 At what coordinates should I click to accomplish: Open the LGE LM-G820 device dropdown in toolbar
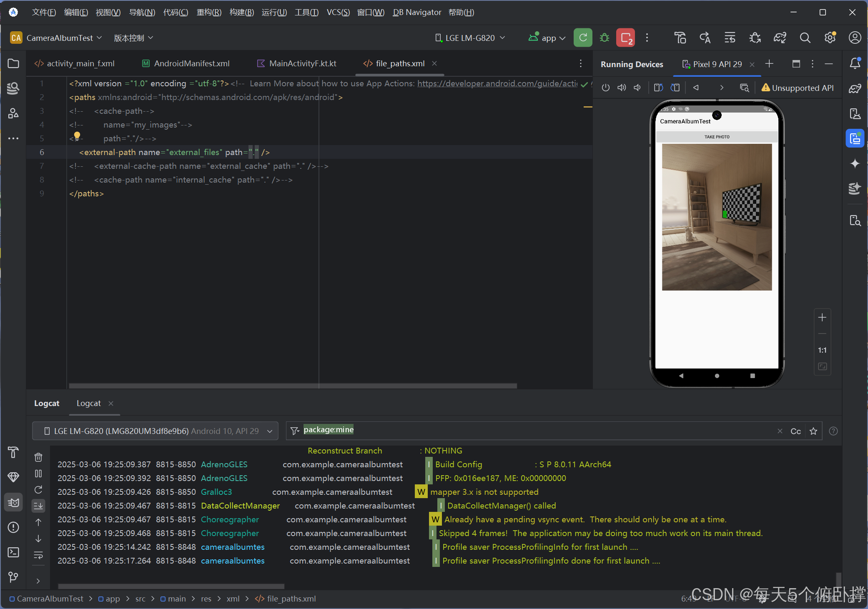(x=470, y=38)
